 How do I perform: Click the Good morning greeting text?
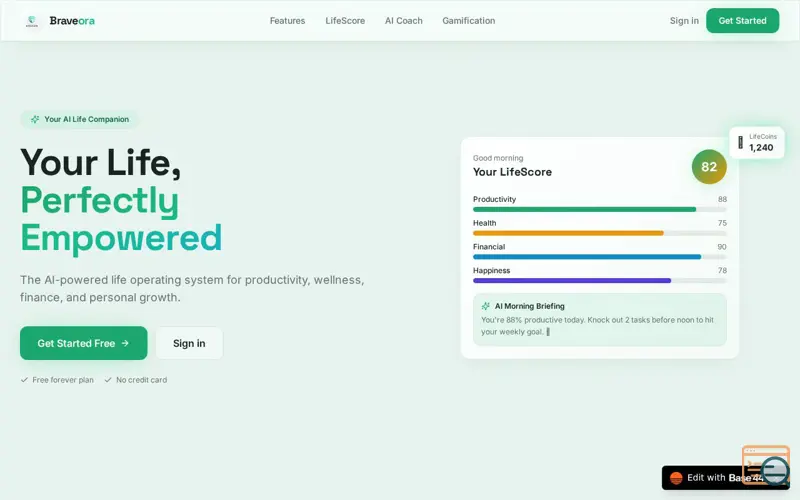(x=498, y=158)
